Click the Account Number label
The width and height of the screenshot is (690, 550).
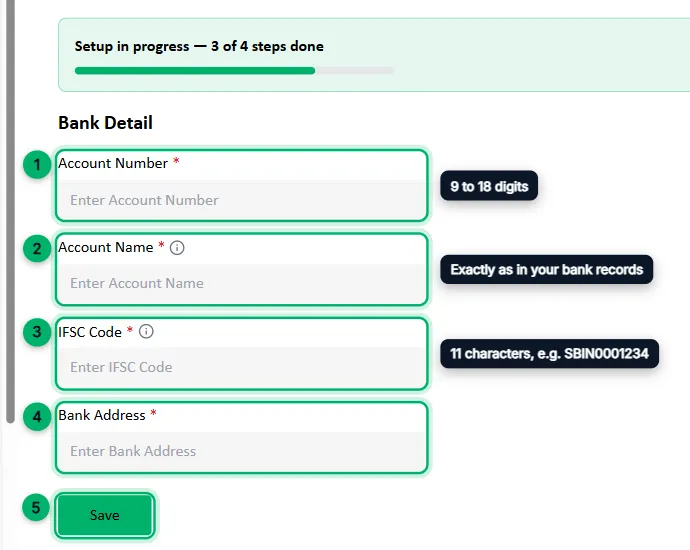[113, 163]
